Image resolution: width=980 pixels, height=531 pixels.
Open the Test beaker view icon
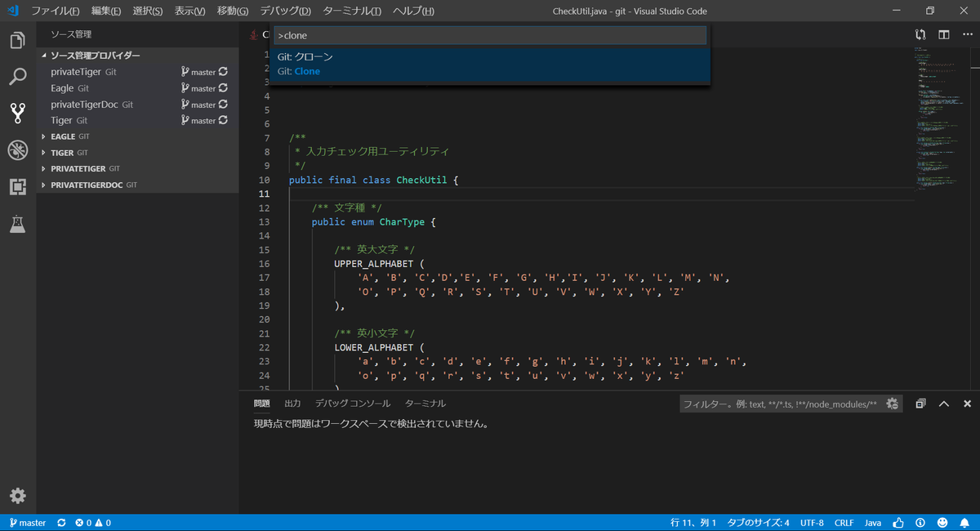tap(17, 224)
